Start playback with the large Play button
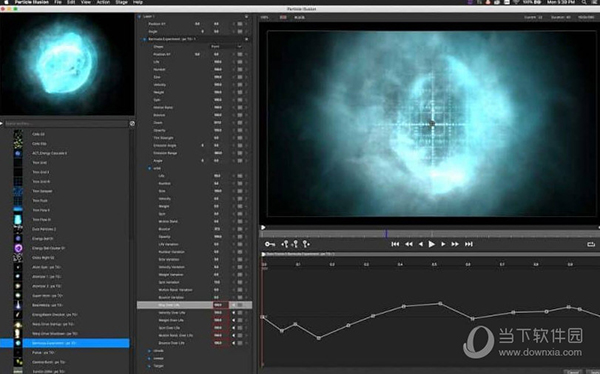Viewport: 600px width, 374px height. pos(432,244)
